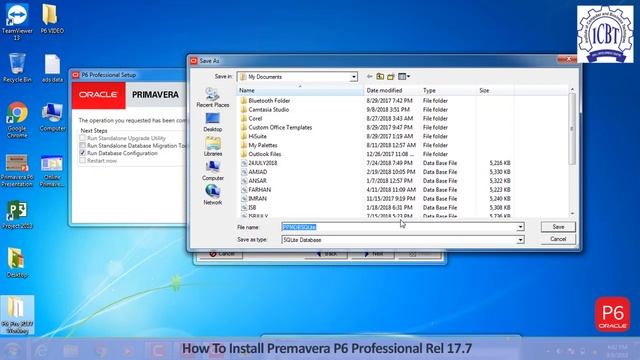
Task: Close the Save As dialog
Action: (568, 60)
